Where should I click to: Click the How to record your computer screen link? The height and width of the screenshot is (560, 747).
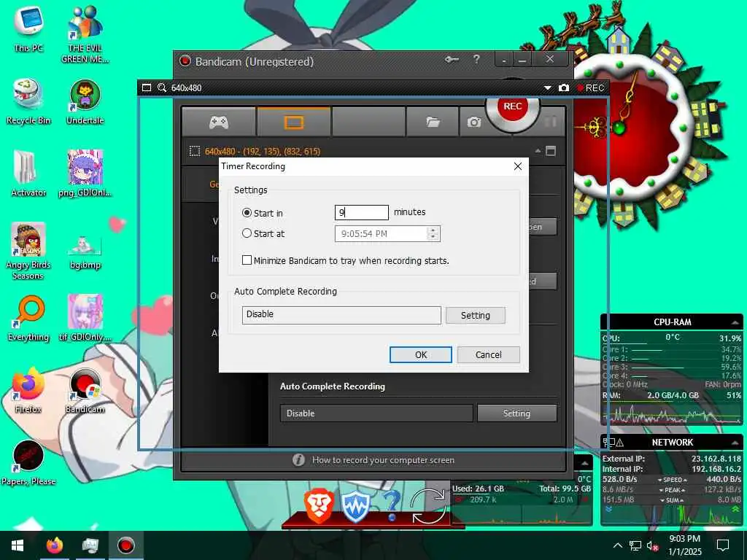(383, 460)
